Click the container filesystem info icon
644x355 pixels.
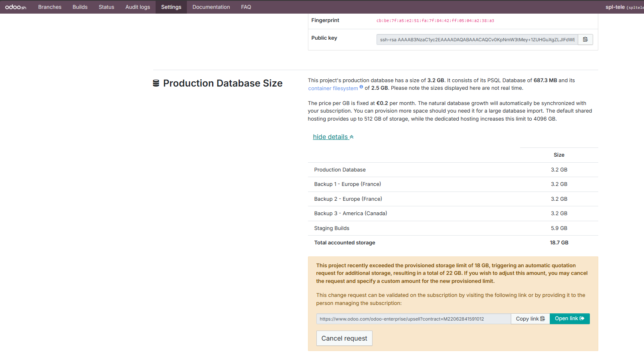point(361,87)
